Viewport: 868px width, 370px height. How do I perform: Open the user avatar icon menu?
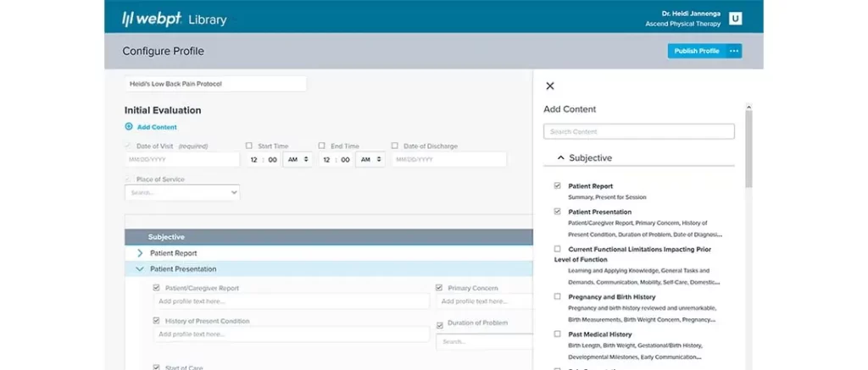click(x=735, y=18)
